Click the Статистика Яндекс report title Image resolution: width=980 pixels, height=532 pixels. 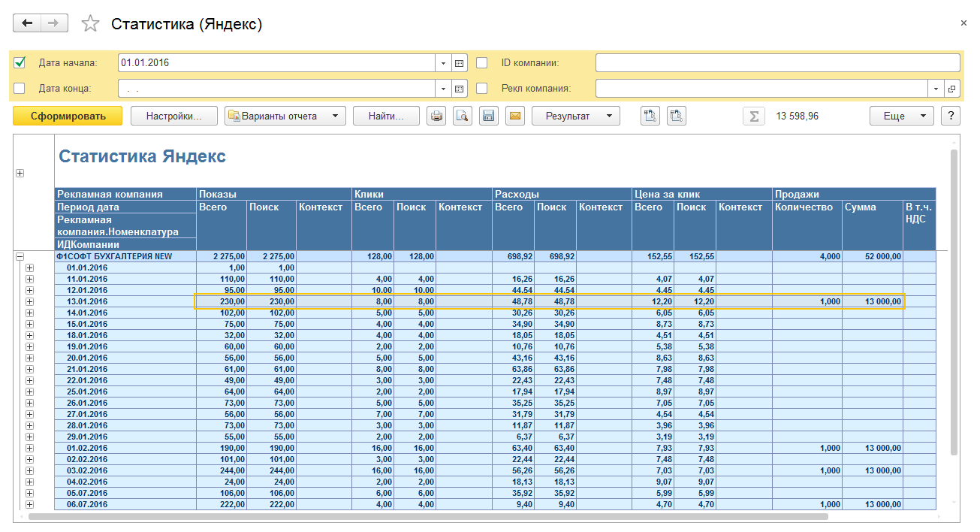click(142, 156)
